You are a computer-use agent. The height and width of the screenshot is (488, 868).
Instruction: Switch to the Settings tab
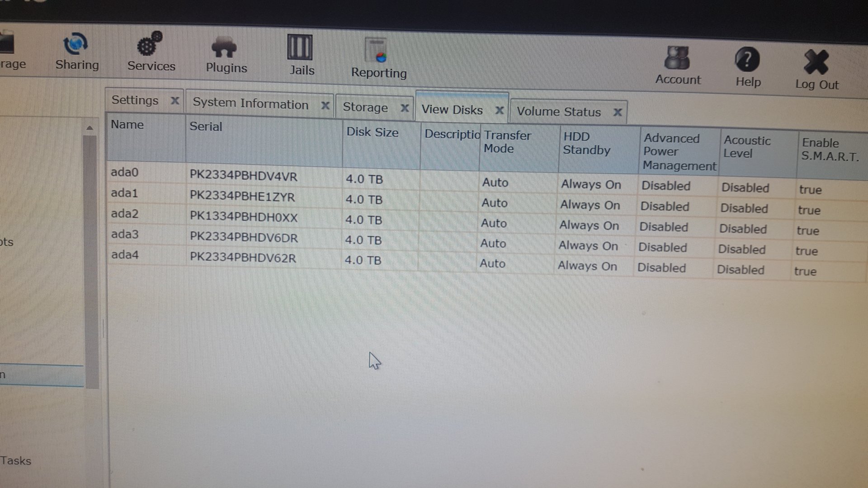click(135, 100)
